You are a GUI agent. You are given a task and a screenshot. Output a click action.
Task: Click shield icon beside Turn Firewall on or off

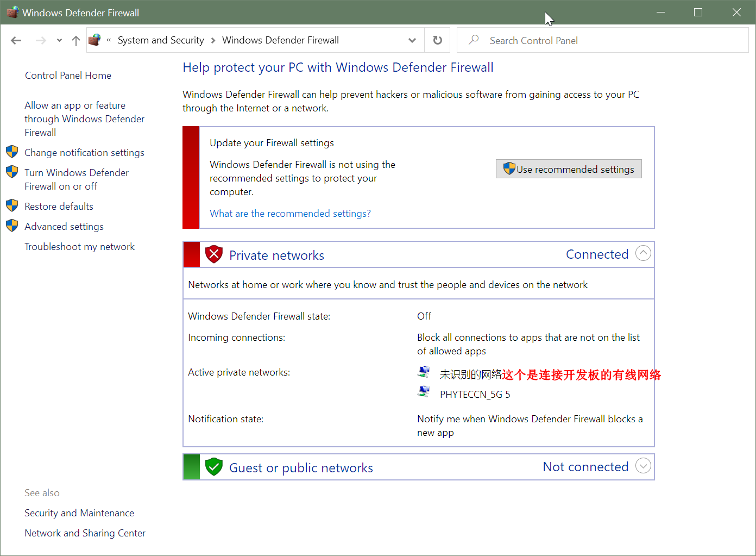click(x=12, y=172)
